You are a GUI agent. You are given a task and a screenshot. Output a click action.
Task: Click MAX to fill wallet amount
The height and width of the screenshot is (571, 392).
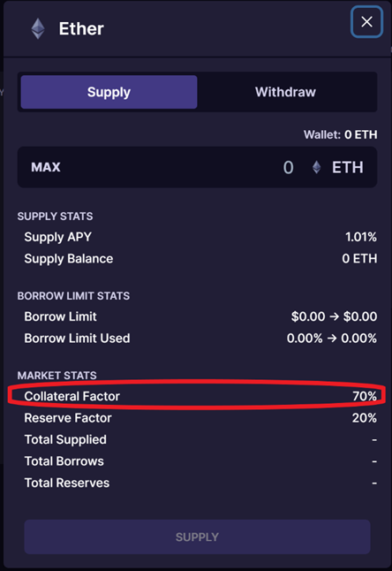point(46,167)
